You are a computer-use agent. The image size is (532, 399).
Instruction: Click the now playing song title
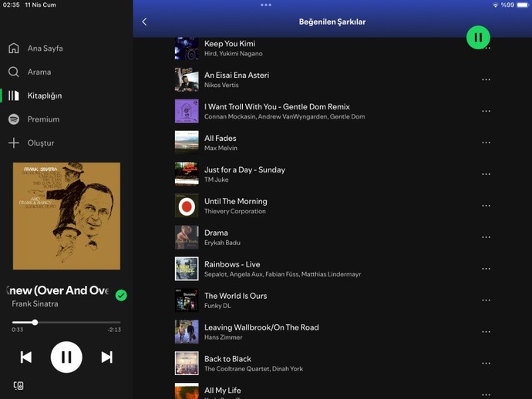pos(58,290)
